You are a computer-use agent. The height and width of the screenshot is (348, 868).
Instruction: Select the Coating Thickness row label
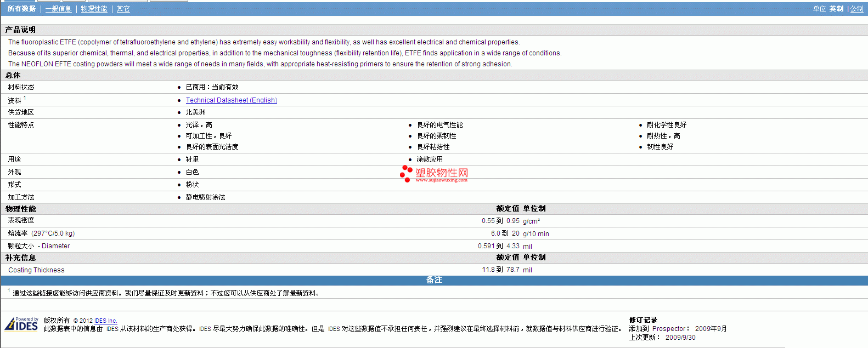36,270
